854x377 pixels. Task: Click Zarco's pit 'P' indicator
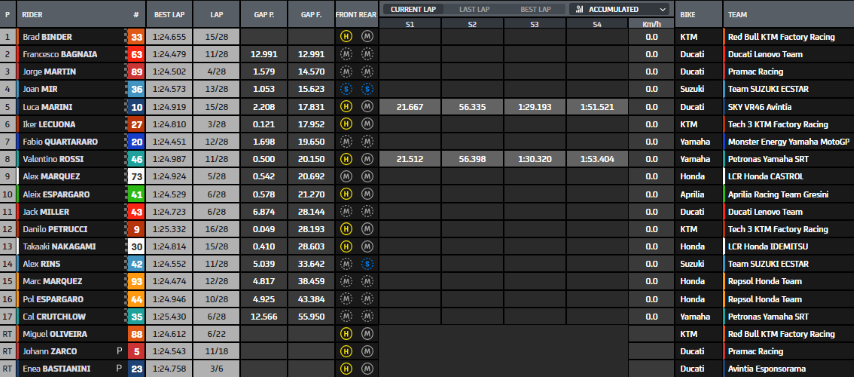pyautogui.click(x=119, y=351)
